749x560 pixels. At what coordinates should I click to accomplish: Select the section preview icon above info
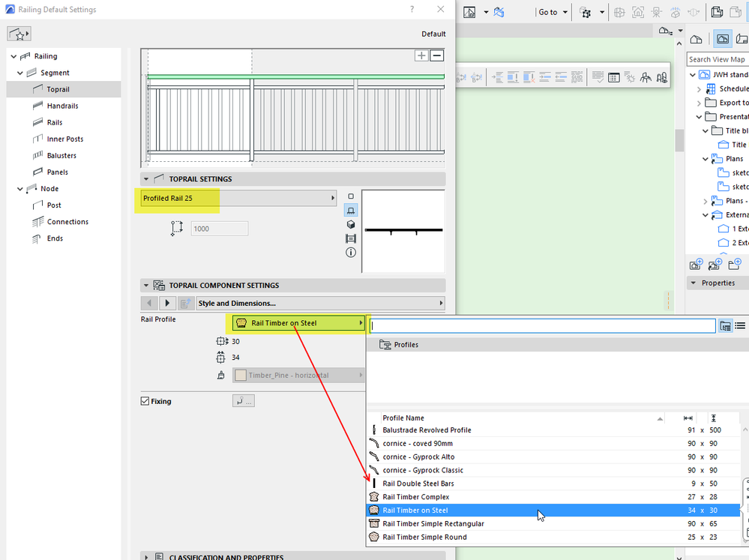[351, 238]
